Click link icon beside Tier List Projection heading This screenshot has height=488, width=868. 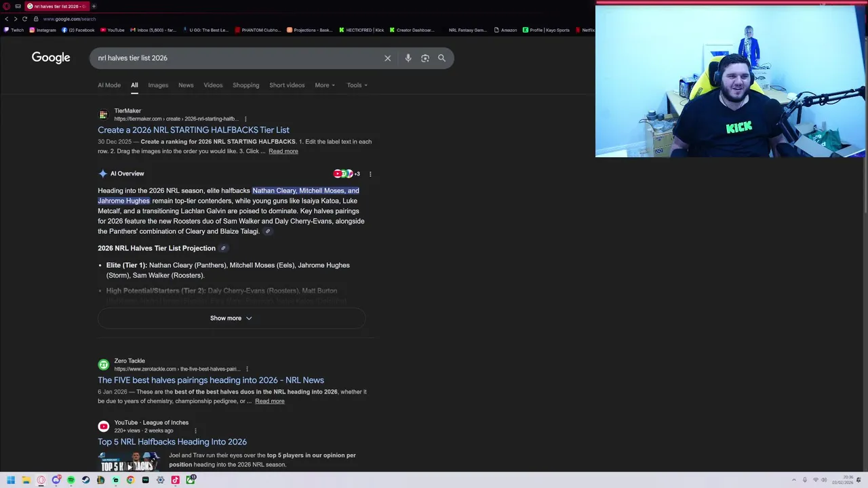223,248
